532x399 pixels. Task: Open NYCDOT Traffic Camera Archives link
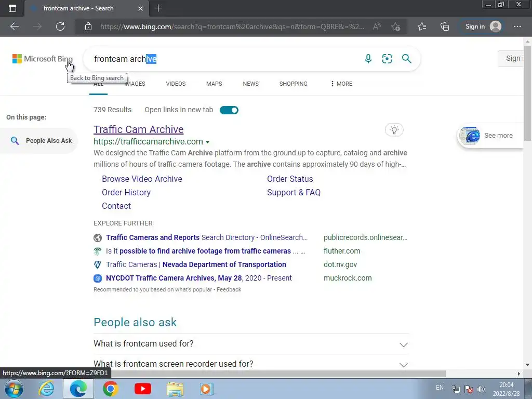[x=199, y=278]
